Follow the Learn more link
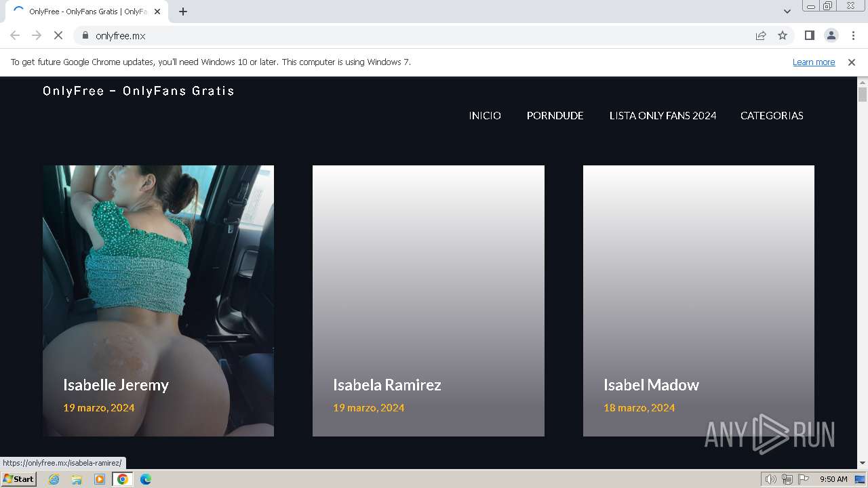Viewport: 868px width, 488px height. coord(814,62)
